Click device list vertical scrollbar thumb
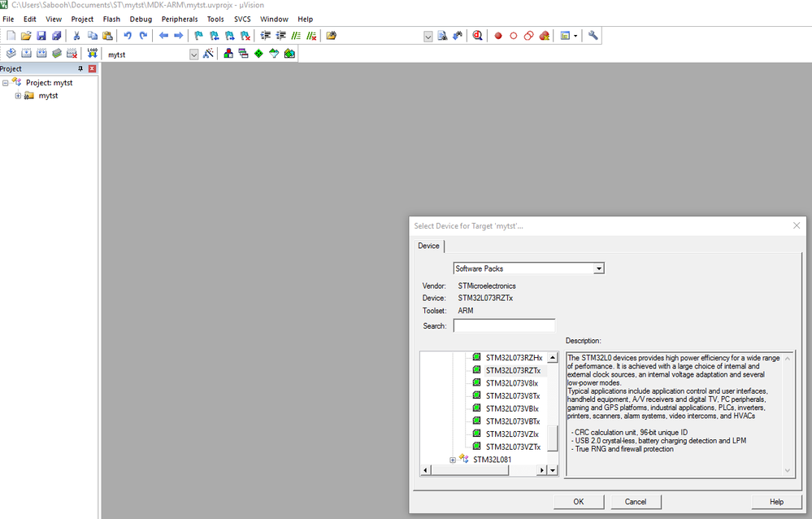The width and height of the screenshot is (812, 519). pos(553,438)
